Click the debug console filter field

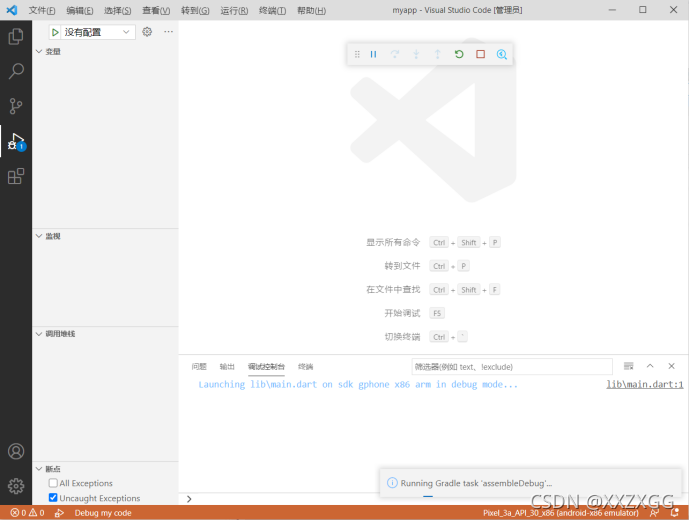tap(512, 367)
